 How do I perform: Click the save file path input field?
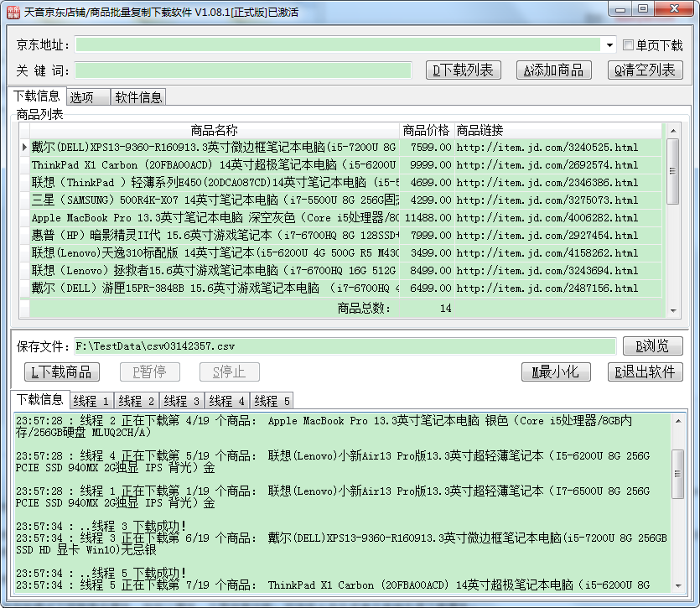click(335, 345)
